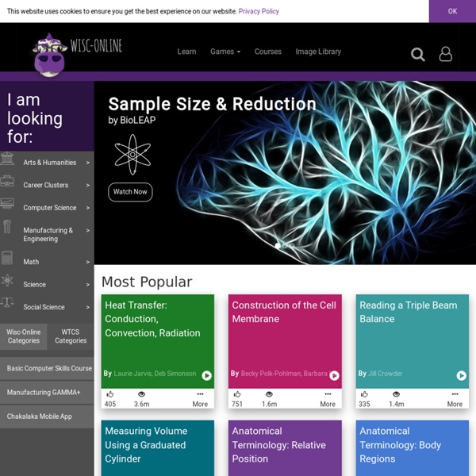
Task: Like the Cell Membrane card thumbs-up
Action: 237,394
